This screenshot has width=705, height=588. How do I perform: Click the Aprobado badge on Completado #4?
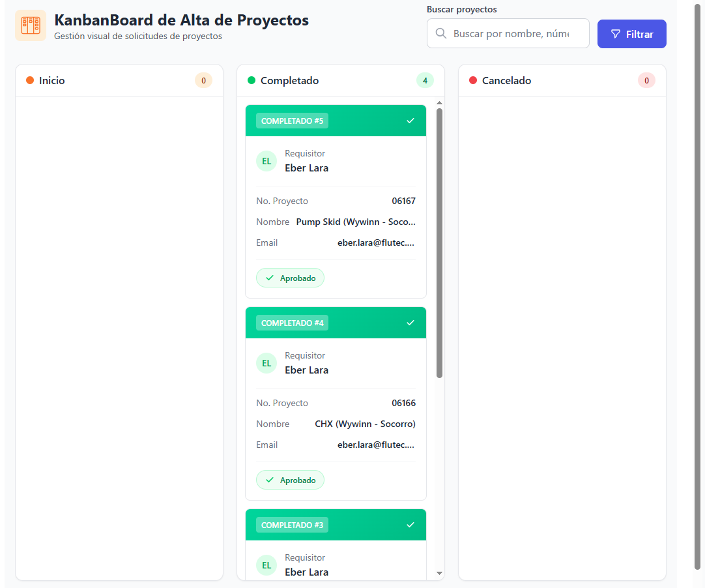[290, 480]
